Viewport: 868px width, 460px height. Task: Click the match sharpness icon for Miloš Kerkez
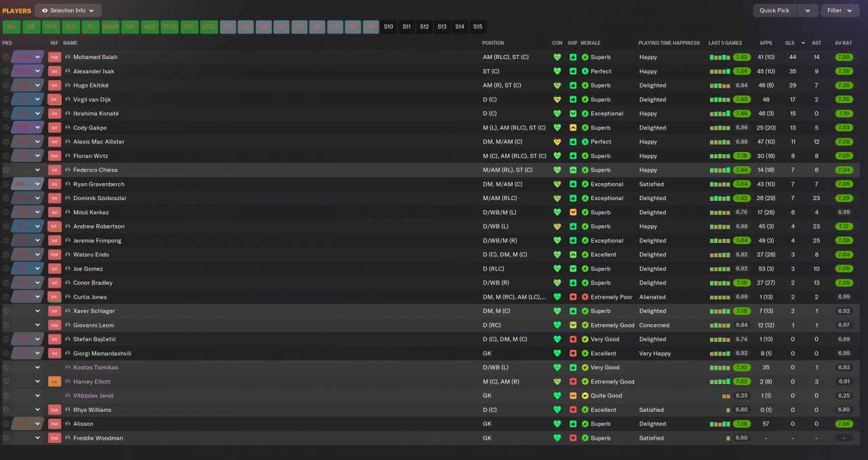point(573,212)
